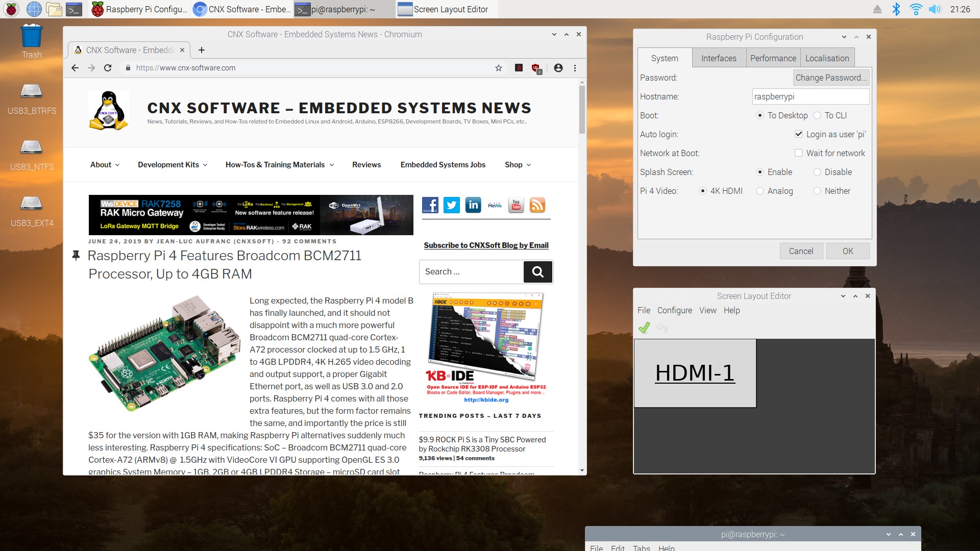
Task: Open a new Chromium tab
Action: point(202,50)
